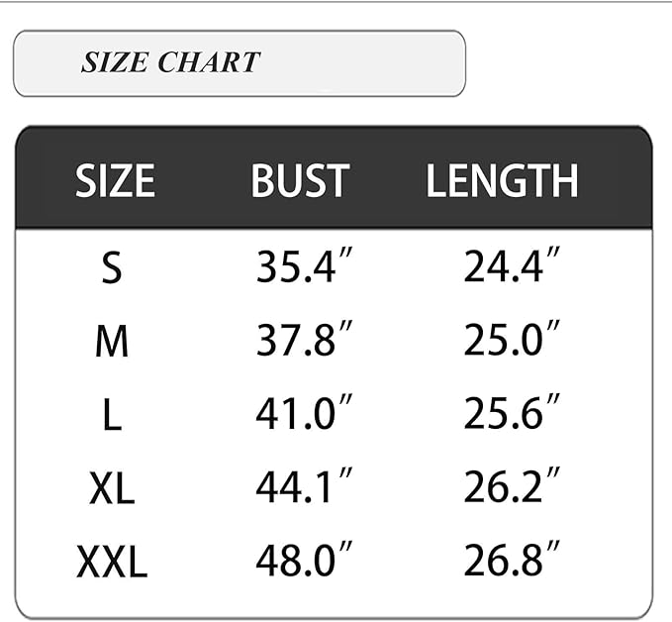The width and height of the screenshot is (672, 622).
Task: Select the SIZE column header
Action: coord(115,181)
